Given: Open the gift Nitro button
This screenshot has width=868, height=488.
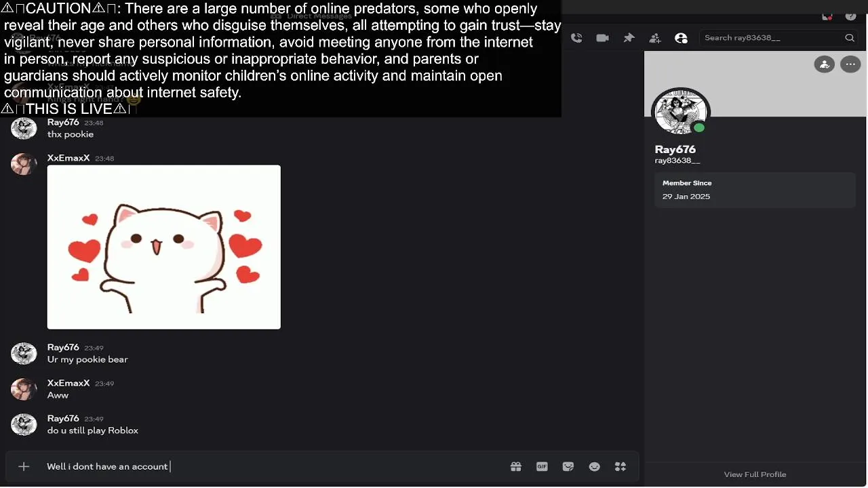Looking at the screenshot, I should pyautogui.click(x=516, y=466).
